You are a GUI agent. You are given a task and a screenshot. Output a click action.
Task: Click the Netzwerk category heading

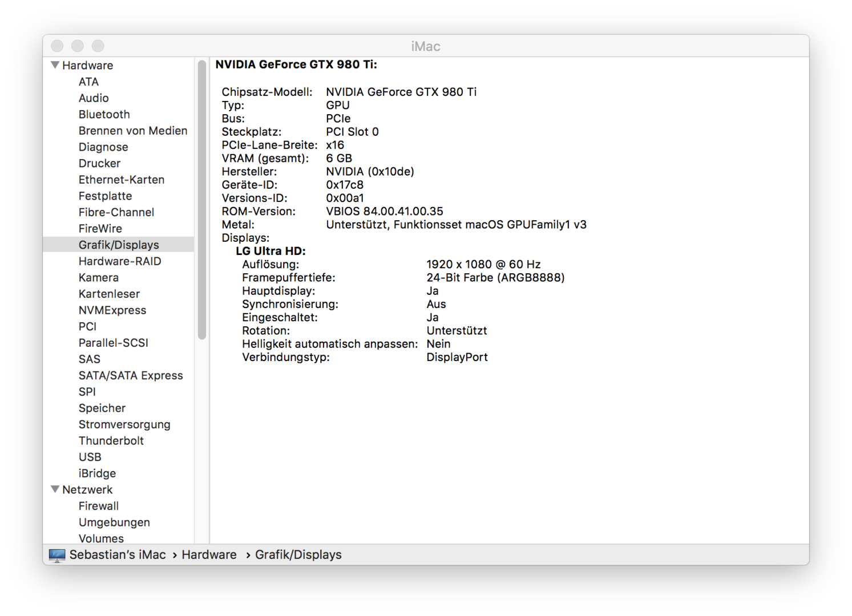[87, 490]
